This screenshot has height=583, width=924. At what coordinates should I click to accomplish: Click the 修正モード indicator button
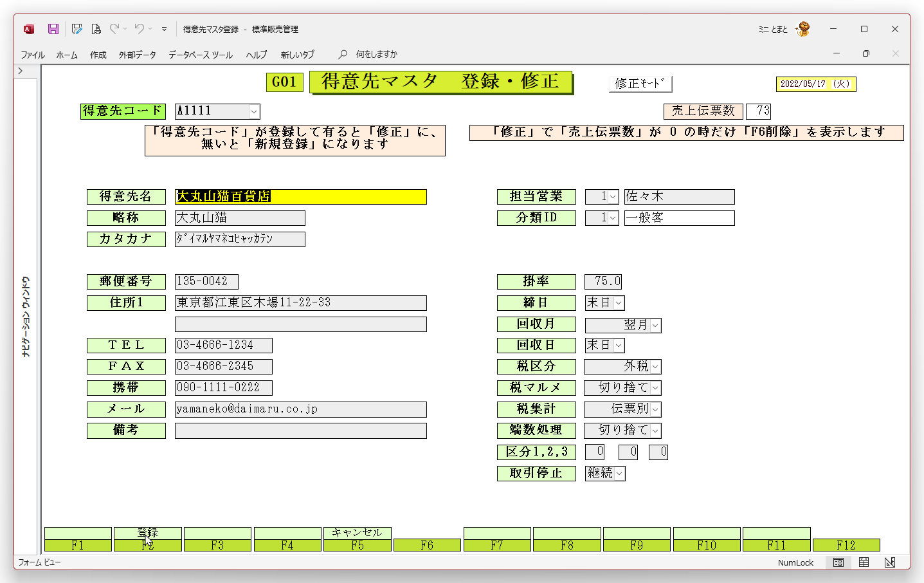click(x=640, y=84)
